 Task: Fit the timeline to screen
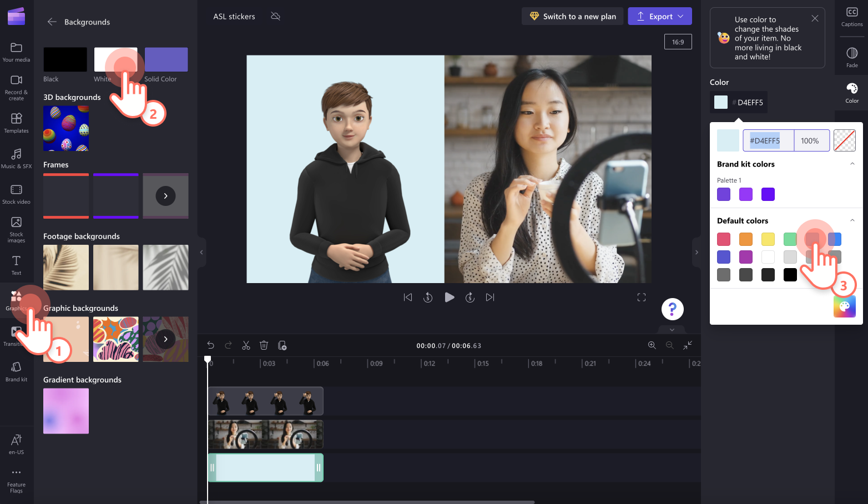click(x=688, y=345)
